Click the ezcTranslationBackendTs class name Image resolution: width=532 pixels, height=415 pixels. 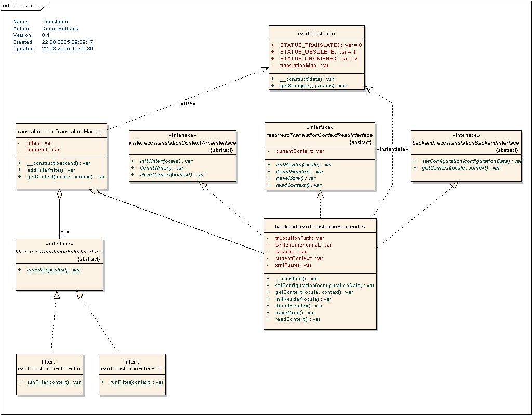[320, 227]
